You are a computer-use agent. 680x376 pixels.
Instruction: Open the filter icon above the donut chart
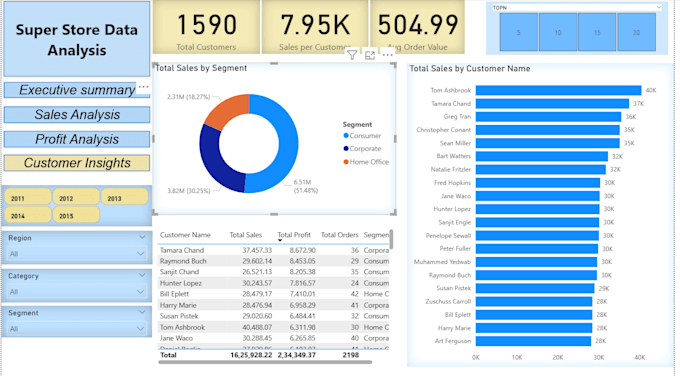click(352, 55)
